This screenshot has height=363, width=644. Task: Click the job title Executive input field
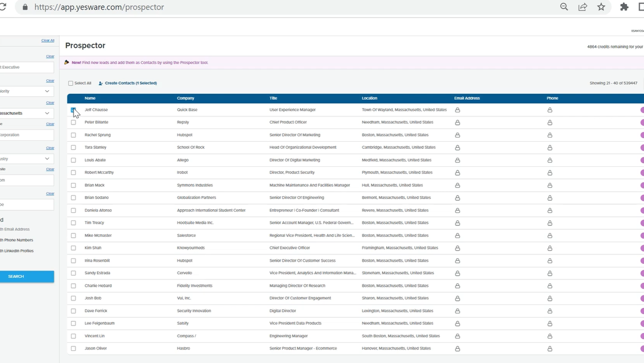point(26,67)
